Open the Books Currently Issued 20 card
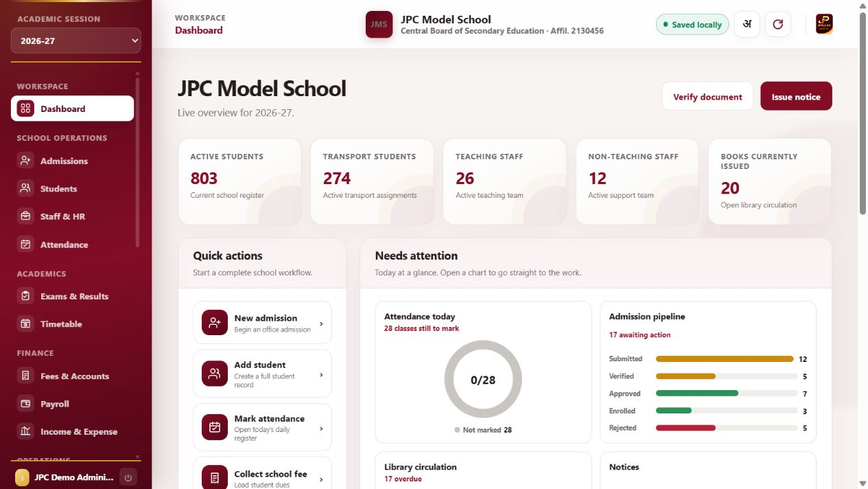Viewport: 868px width, 489px height. pos(770,181)
